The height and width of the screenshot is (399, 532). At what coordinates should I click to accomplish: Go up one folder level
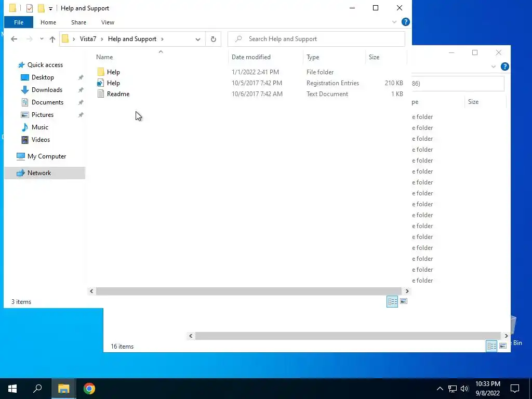click(x=52, y=39)
